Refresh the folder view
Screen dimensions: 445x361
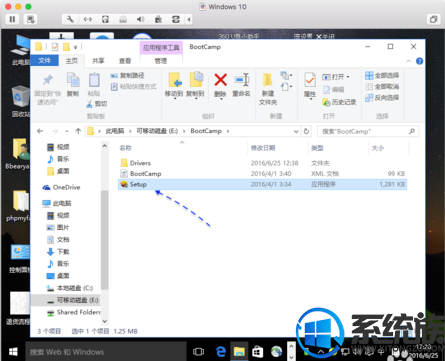pos(306,132)
